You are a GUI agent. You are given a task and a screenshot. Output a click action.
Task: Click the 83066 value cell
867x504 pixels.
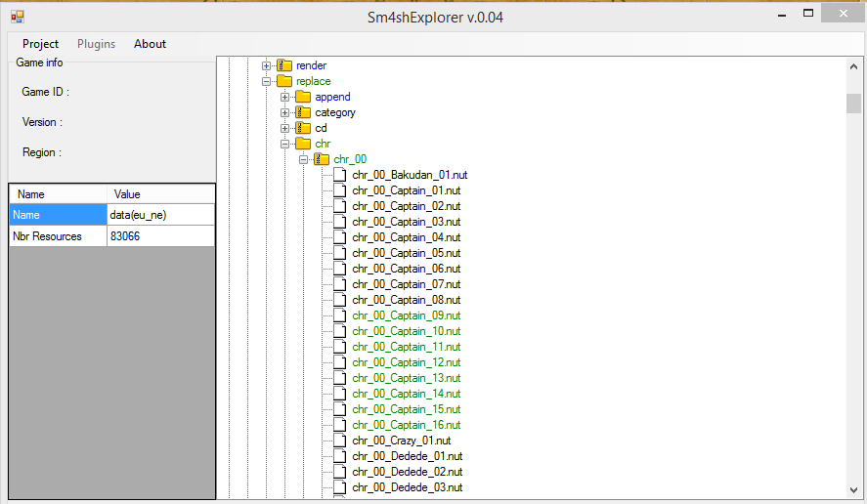click(x=161, y=236)
